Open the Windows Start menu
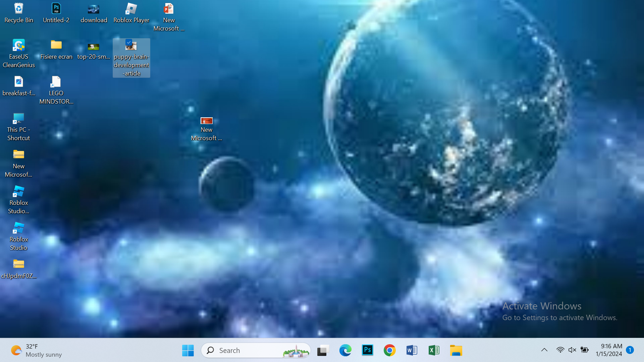The image size is (644, 362). tap(188, 350)
